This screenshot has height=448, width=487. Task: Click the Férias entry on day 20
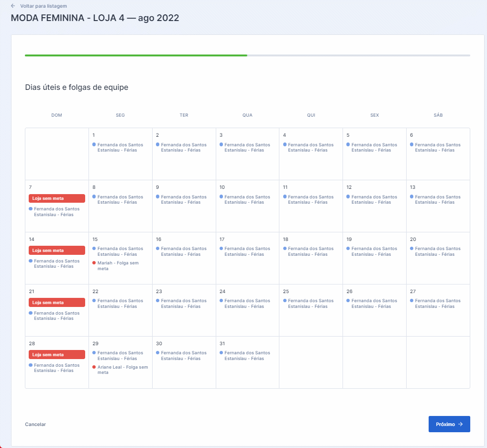tap(437, 251)
